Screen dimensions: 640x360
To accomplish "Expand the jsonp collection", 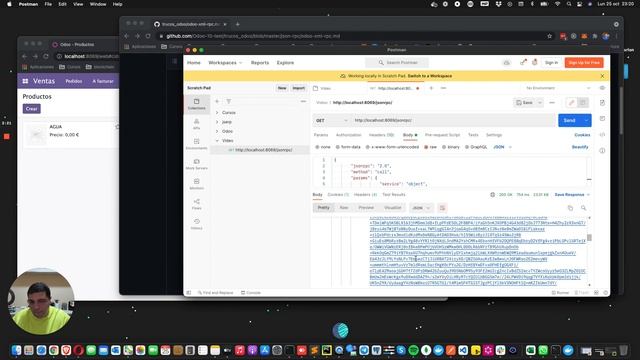I will (217, 122).
